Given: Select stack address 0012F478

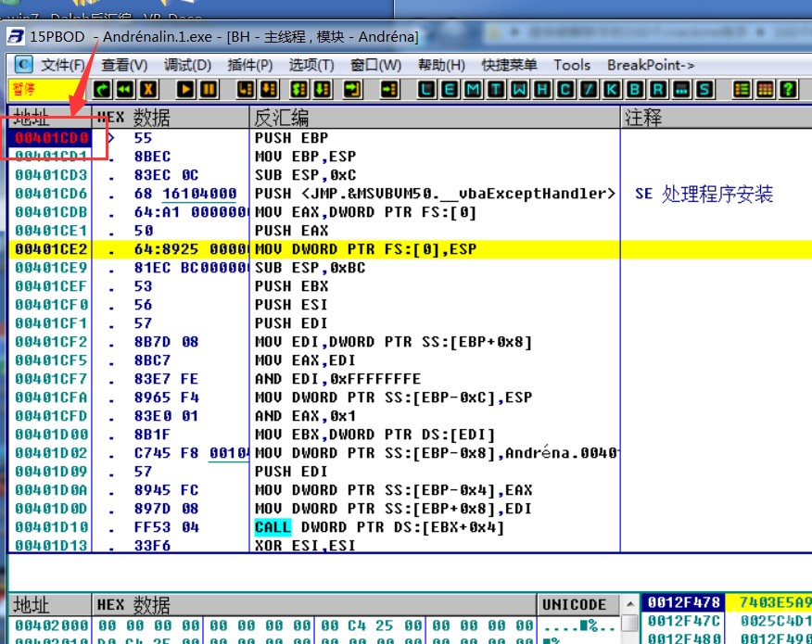Looking at the screenshot, I should pos(683,602).
